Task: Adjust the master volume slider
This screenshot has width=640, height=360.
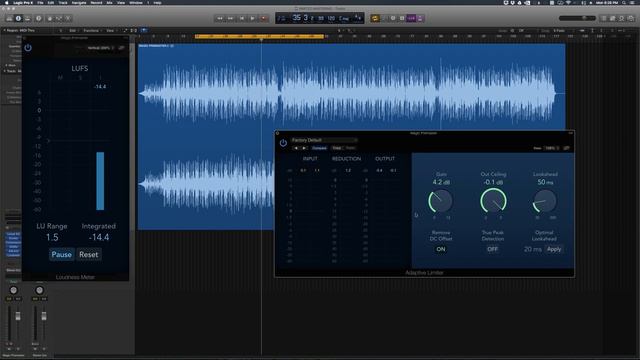Action: pos(577,18)
